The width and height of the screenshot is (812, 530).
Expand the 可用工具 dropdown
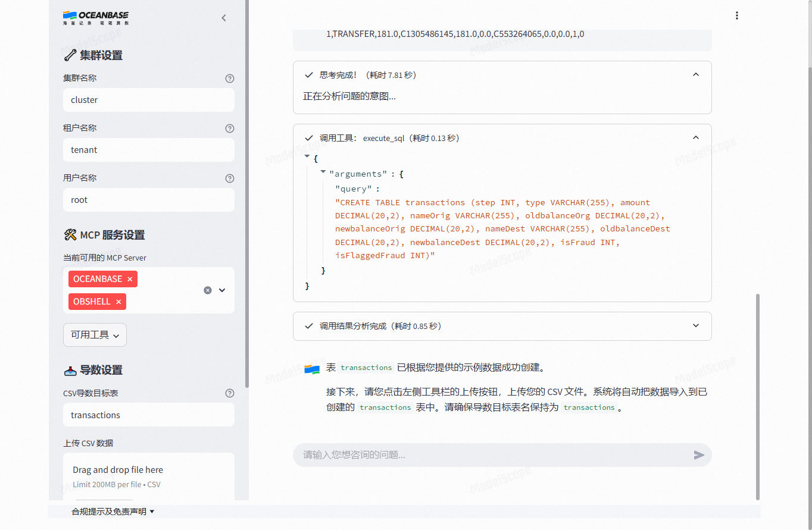click(95, 335)
